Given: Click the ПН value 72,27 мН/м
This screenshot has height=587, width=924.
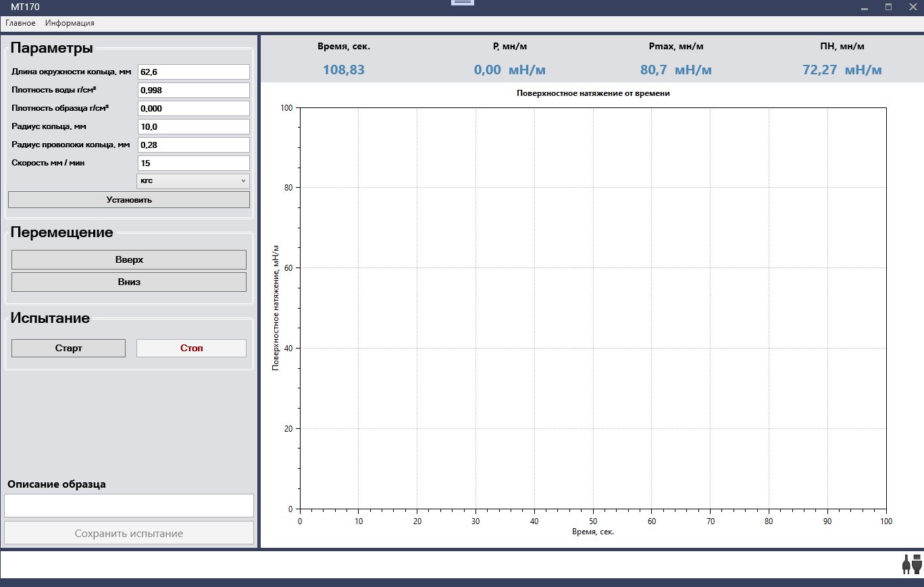Looking at the screenshot, I should pos(842,70).
